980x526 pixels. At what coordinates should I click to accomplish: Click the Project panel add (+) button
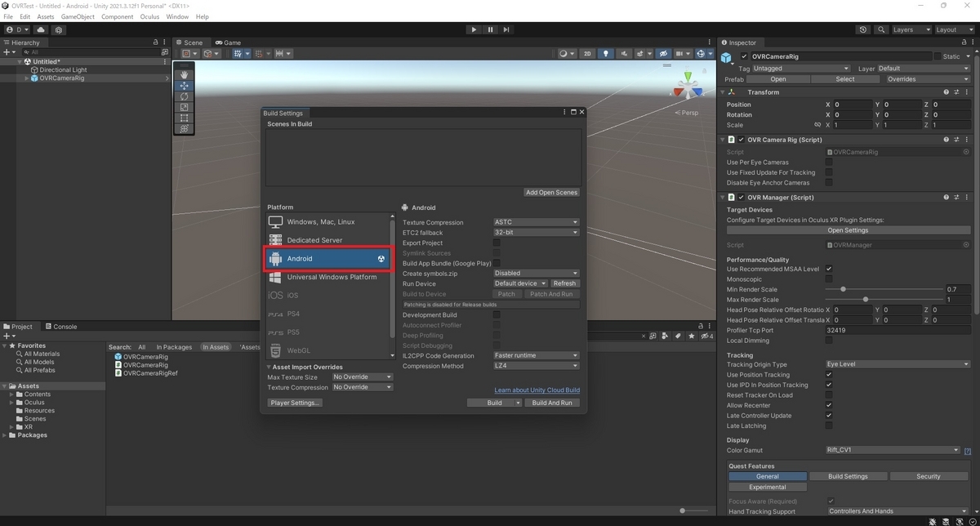(8, 336)
